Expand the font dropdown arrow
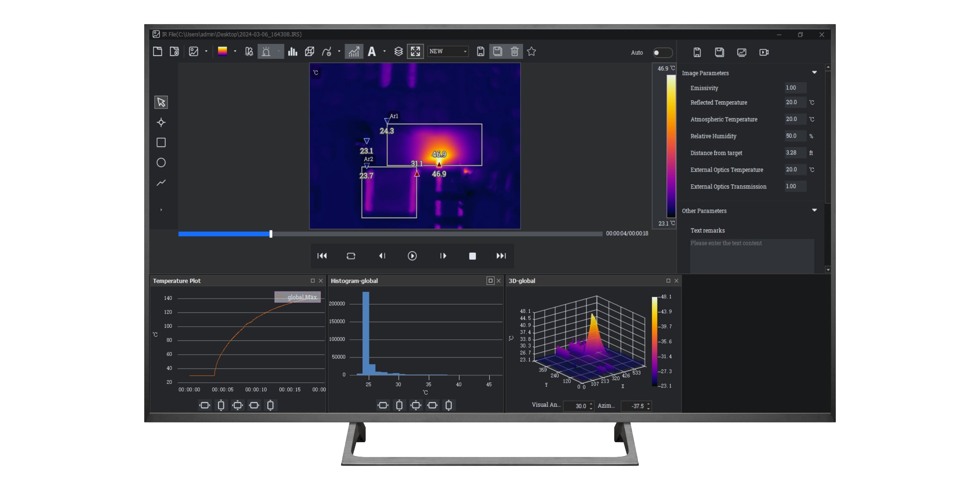980x490 pixels. tap(384, 51)
